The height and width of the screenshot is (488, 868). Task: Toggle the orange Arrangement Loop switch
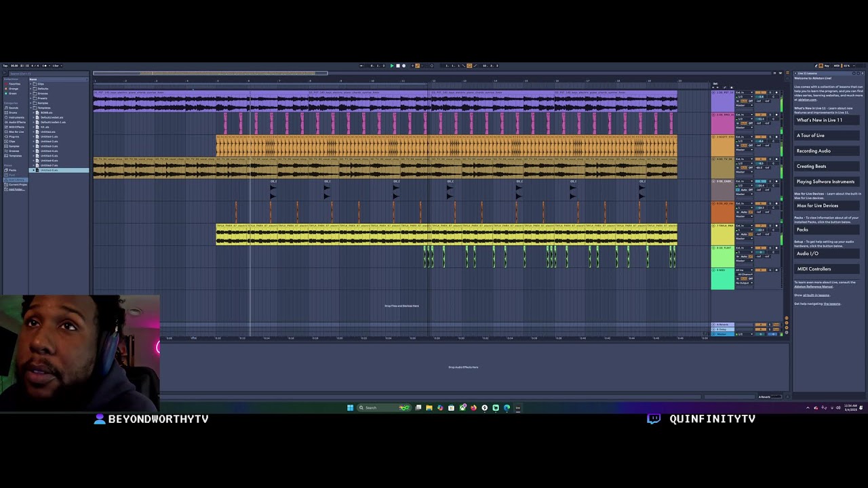coord(469,66)
